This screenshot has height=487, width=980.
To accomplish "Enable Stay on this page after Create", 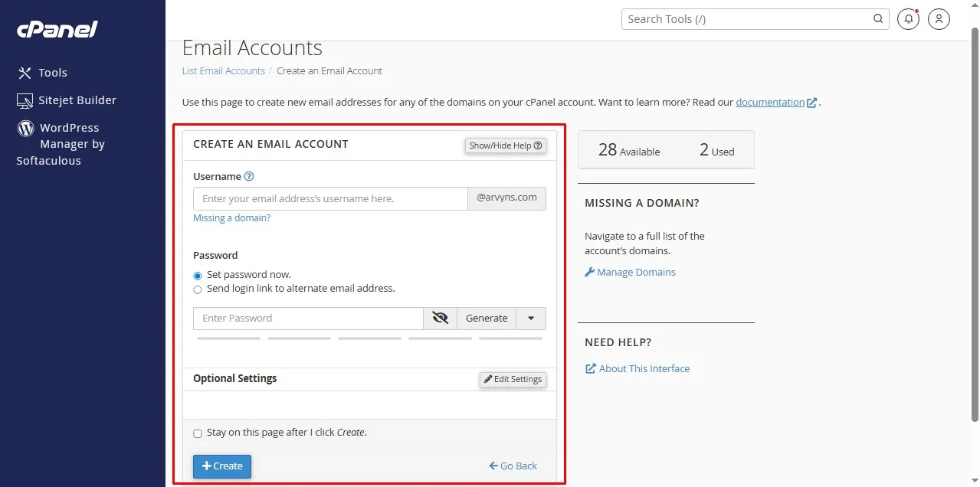I will pyautogui.click(x=197, y=433).
